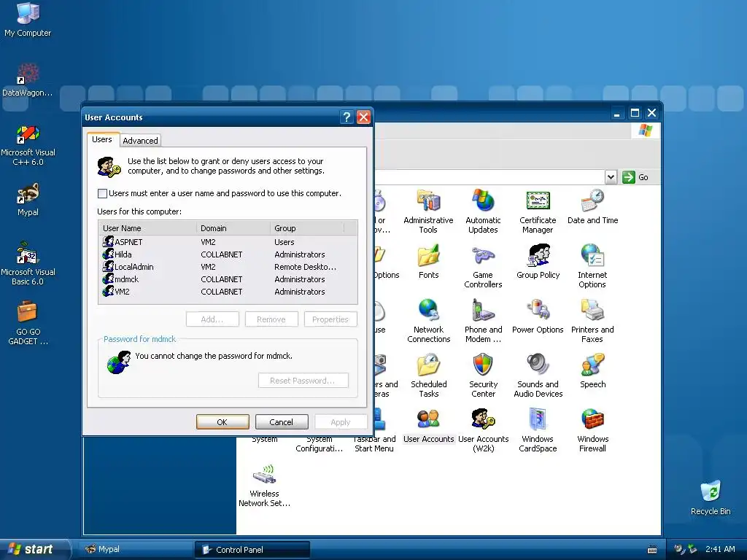Select the Mypal desktop shortcut
The height and width of the screenshot is (560, 747).
[28, 199]
